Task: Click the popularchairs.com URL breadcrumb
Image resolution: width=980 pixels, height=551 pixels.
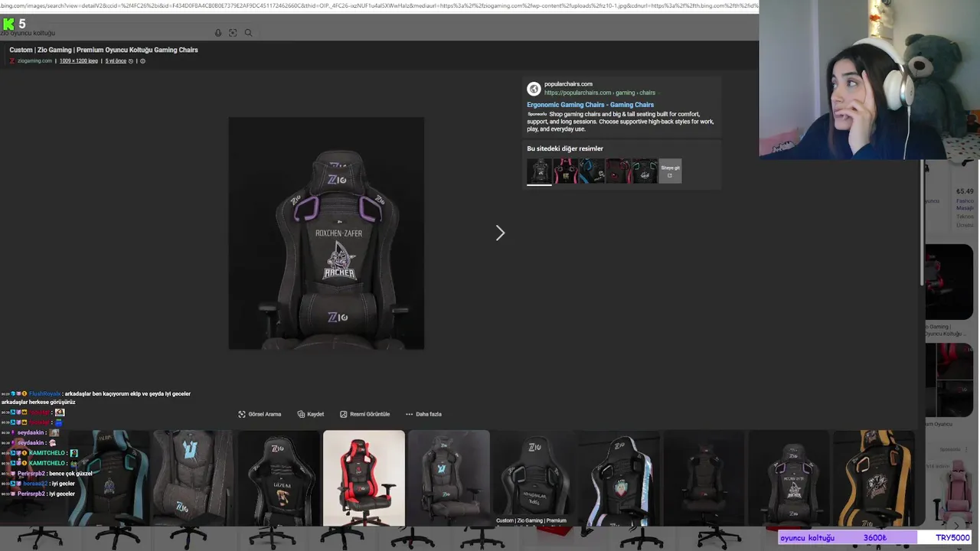Action: (599, 93)
